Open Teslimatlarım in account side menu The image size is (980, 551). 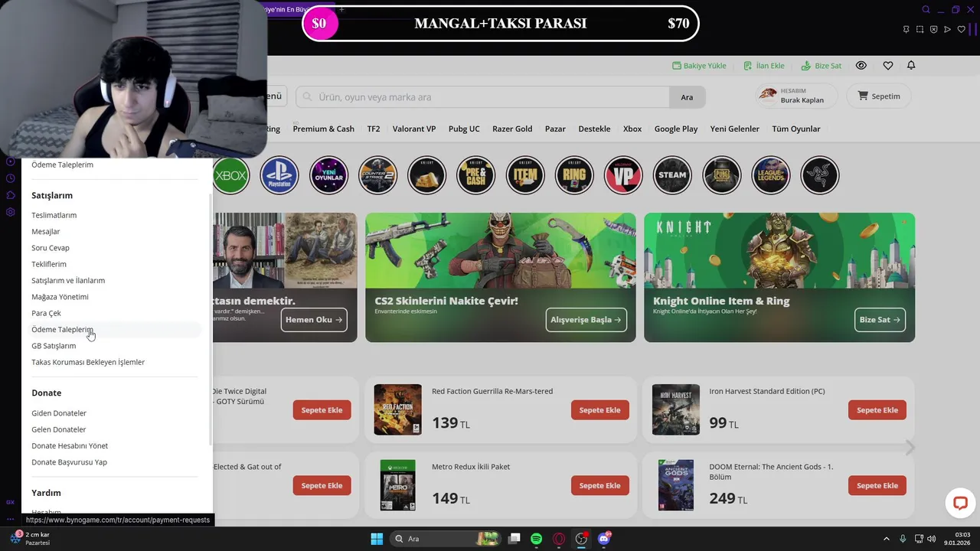[54, 215]
